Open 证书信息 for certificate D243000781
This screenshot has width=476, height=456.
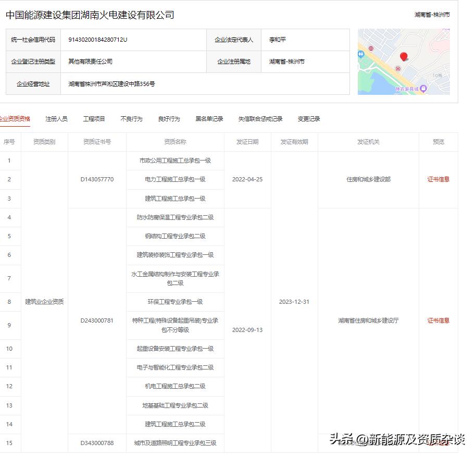pos(438,321)
